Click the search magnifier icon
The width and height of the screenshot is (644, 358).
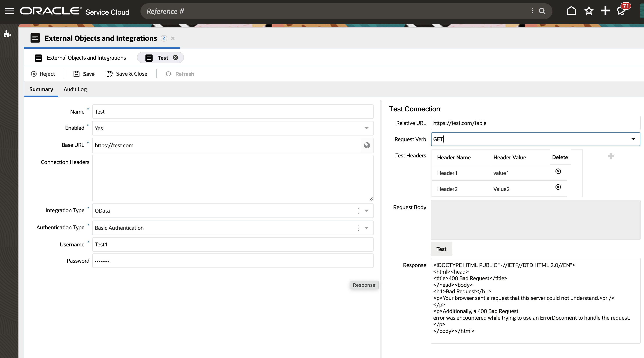pyautogui.click(x=542, y=11)
